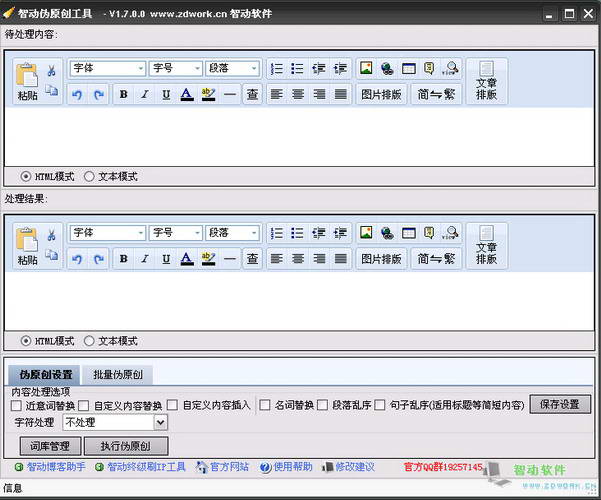Enable the 近意词替换 checkbox

[x=17, y=405]
